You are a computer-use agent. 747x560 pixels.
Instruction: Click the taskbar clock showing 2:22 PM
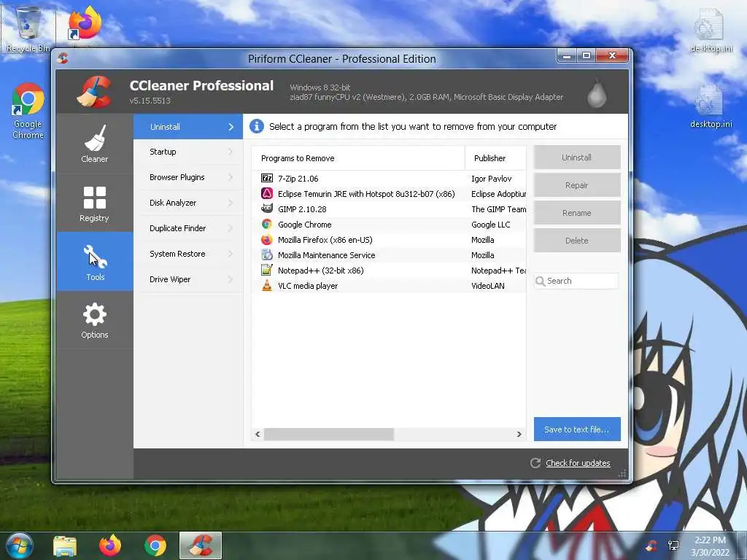tap(710, 546)
